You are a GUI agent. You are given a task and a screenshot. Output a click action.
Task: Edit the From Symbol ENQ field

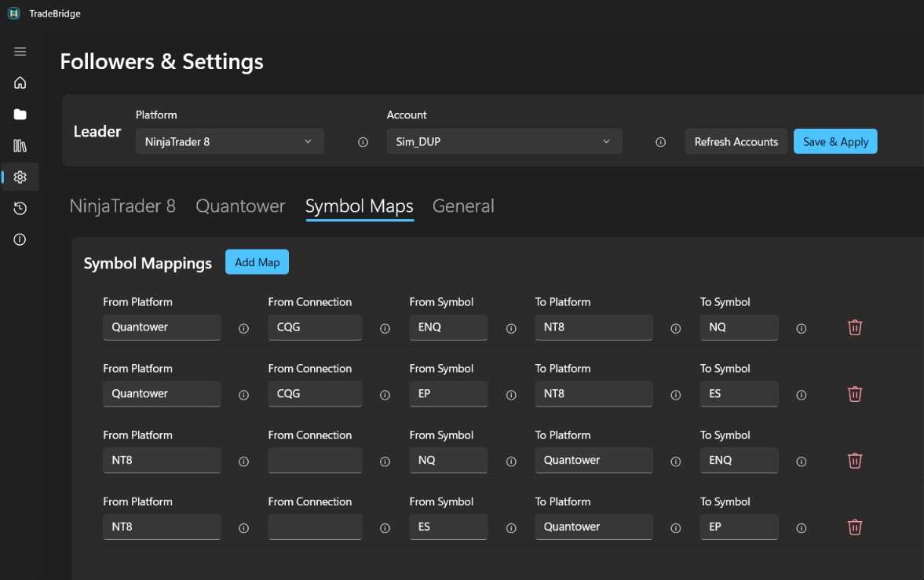point(448,327)
